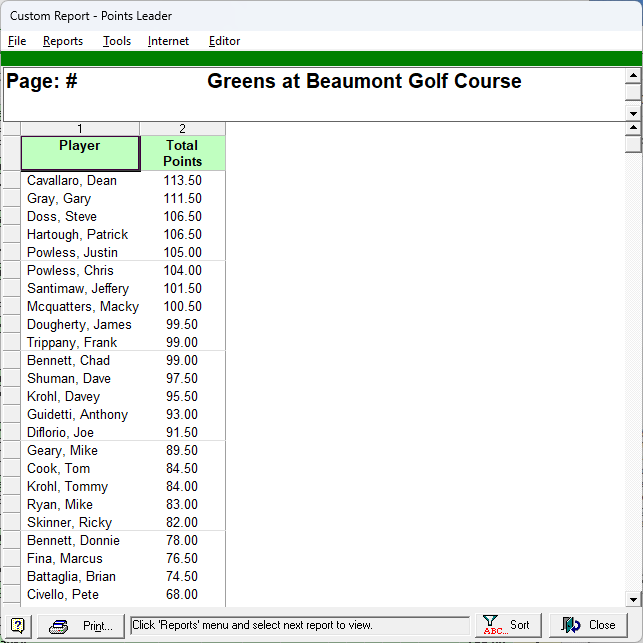Open the Reports menu

63,41
